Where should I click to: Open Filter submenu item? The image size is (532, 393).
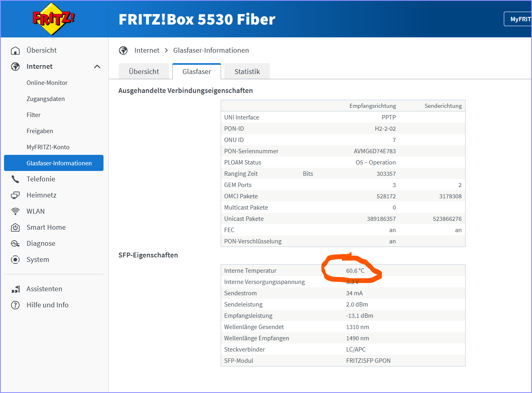(33, 115)
